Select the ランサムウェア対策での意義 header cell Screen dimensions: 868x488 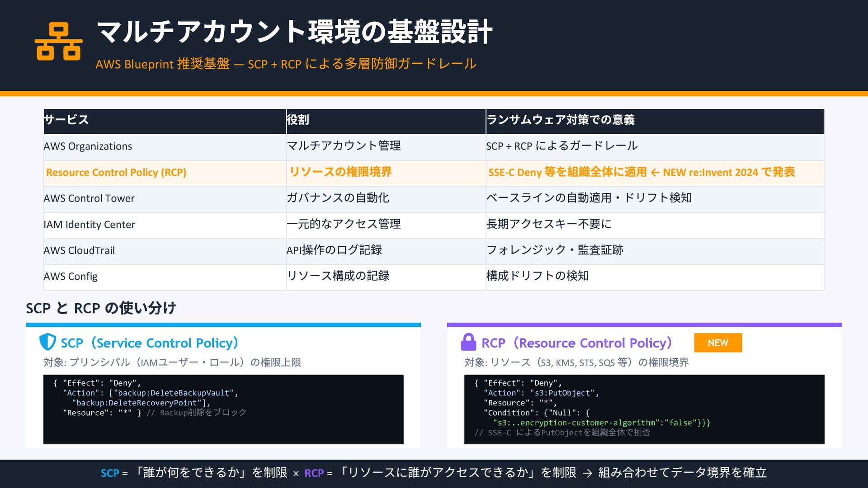[654, 120]
